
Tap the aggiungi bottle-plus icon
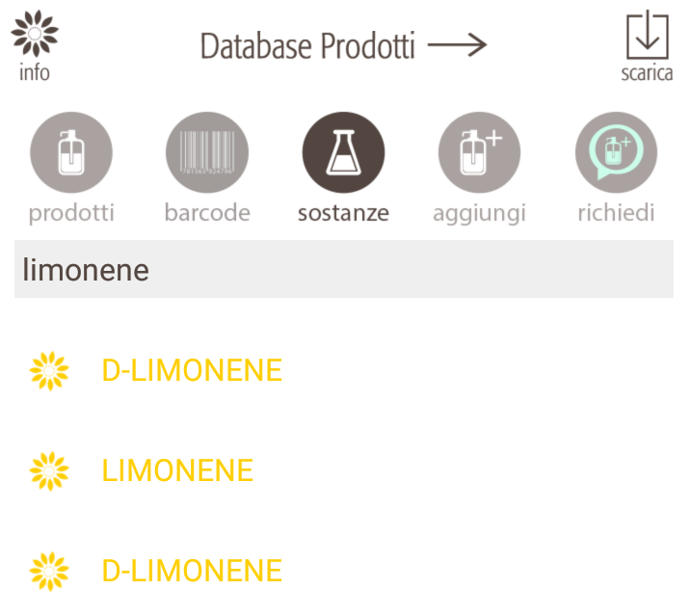(x=479, y=153)
